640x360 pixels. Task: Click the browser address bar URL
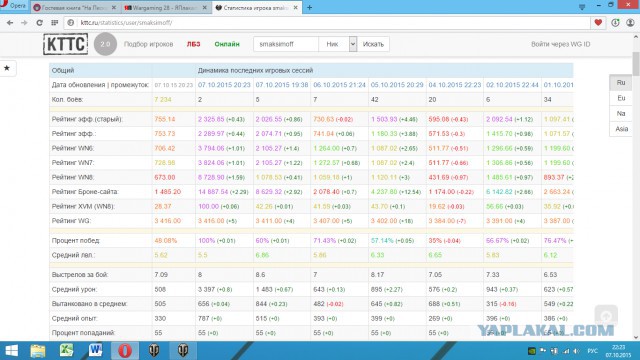click(x=126, y=23)
